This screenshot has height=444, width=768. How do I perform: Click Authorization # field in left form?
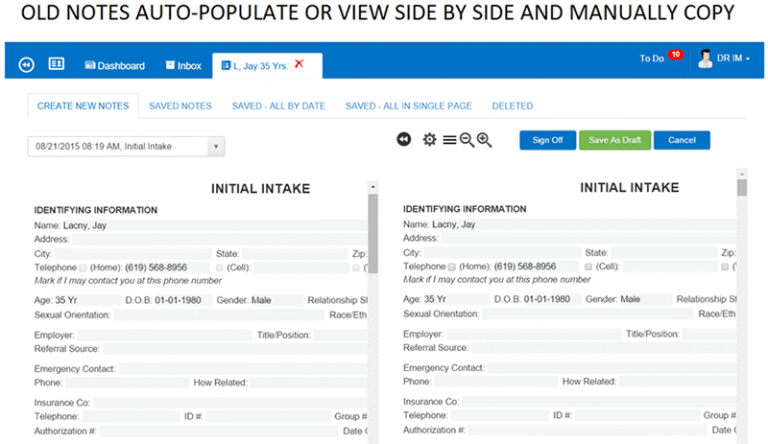click(218, 431)
